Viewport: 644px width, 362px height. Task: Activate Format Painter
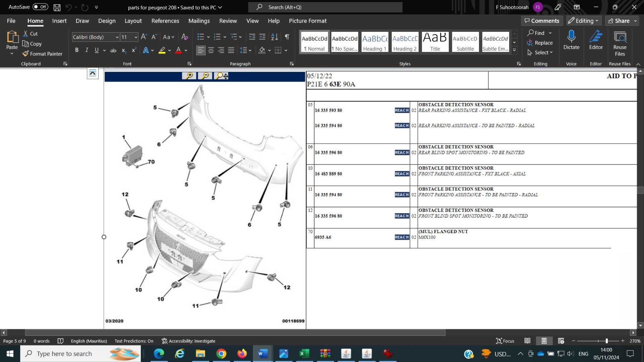pos(42,53)
